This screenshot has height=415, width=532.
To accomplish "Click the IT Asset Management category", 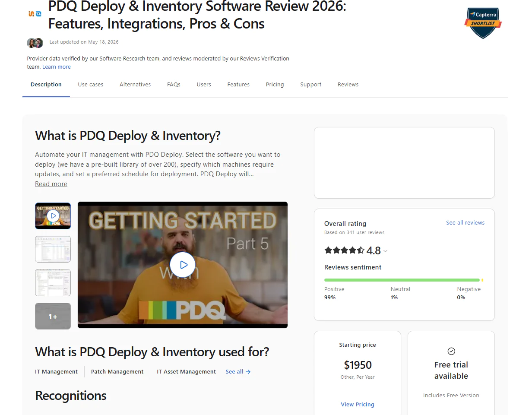I will [x=187, y=372].
